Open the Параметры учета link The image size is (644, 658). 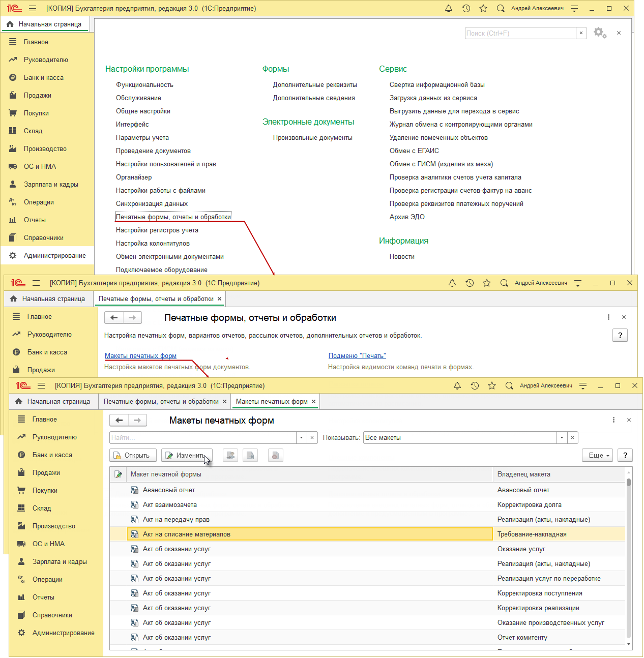142,137
